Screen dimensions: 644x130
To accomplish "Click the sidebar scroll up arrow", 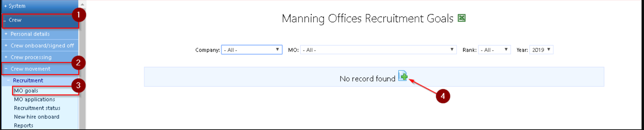I will click(82, 4).
